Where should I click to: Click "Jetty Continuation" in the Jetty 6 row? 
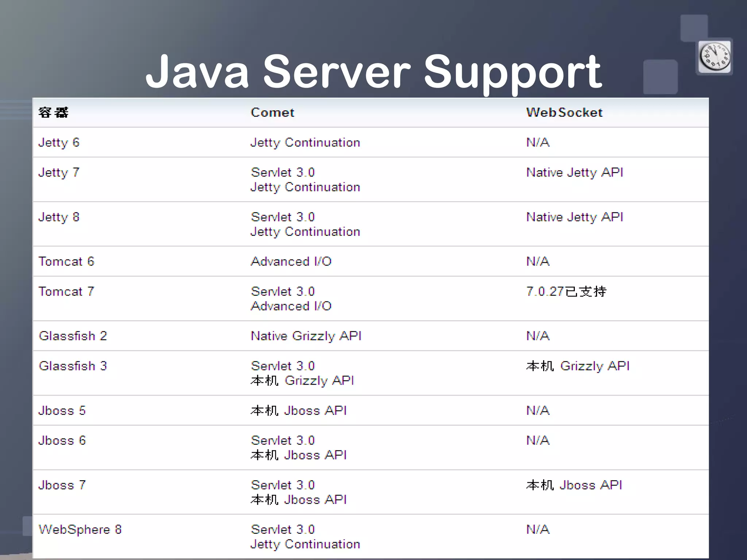click(305, 143)
